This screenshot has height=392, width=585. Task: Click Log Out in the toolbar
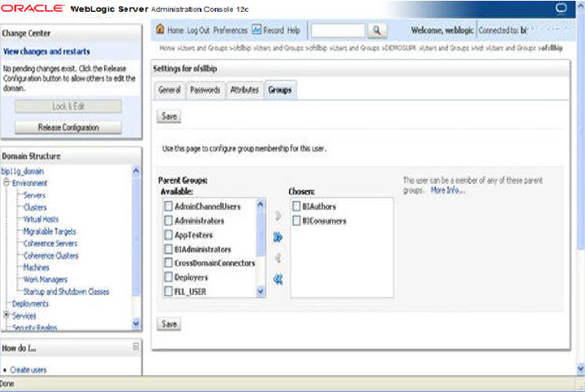(198, 30)
